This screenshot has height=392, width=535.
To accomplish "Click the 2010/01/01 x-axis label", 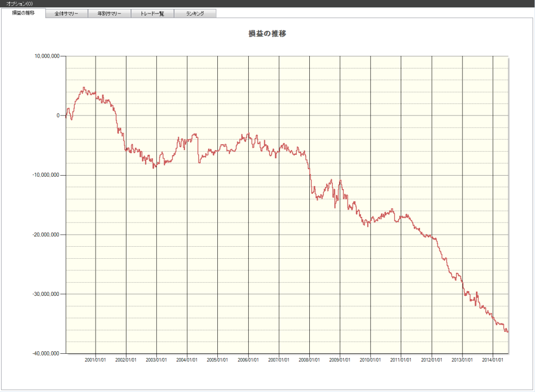I will (x=370, y=360).
